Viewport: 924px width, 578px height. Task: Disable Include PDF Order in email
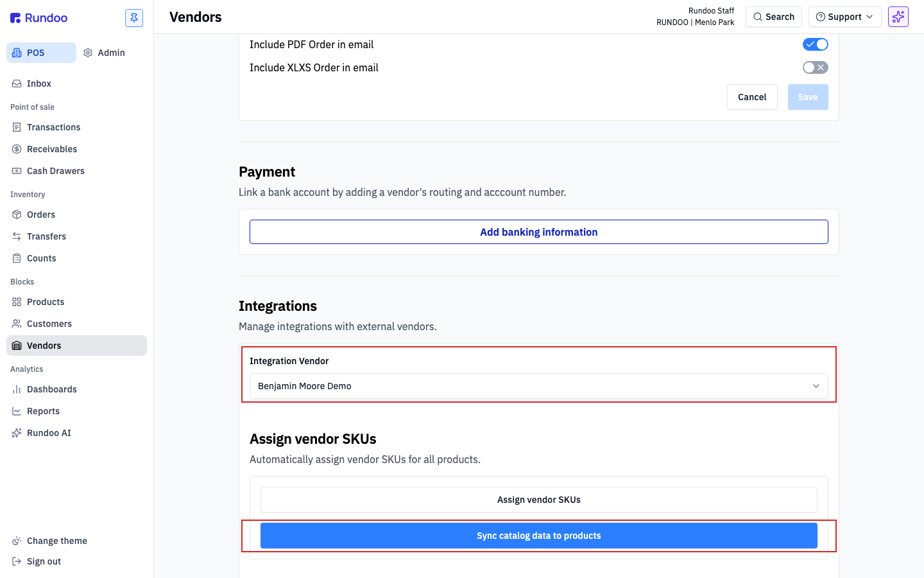click(x=816, y=44)
